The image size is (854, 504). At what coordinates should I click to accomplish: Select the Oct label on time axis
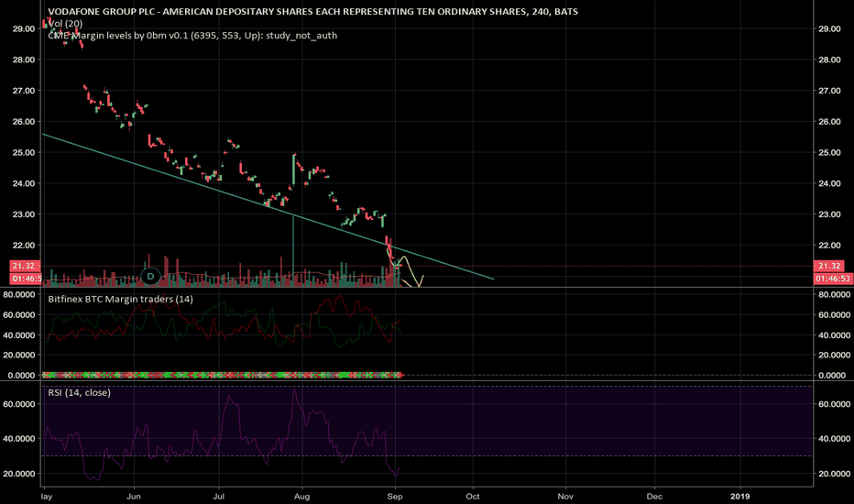click(473, 497)
